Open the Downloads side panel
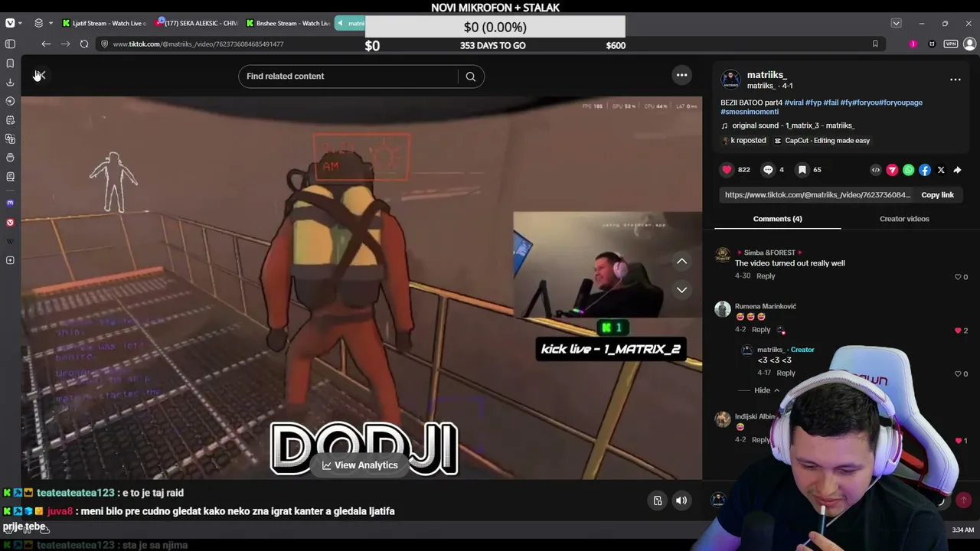The width and height of the screenshot is (980, 551). pos(10,82)
